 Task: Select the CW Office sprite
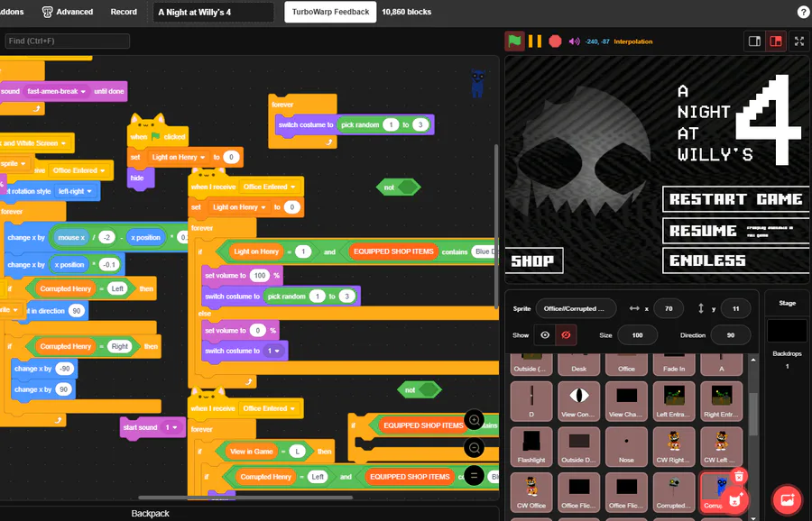click(x=531, y=492)
